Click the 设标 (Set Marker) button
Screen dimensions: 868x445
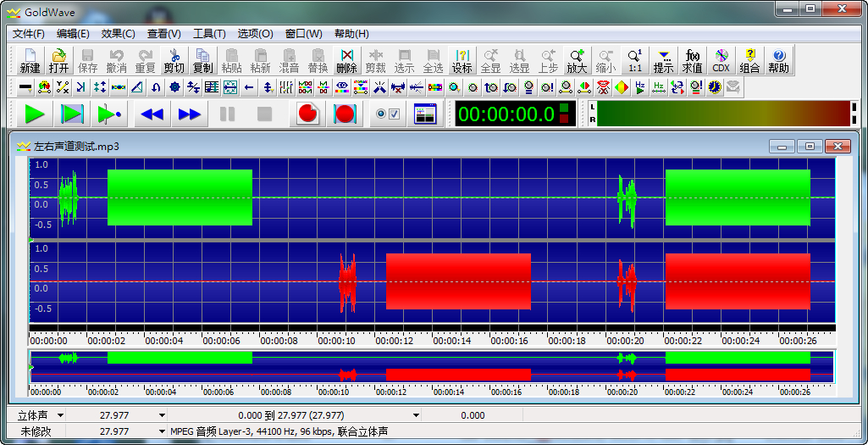(462, 60)
